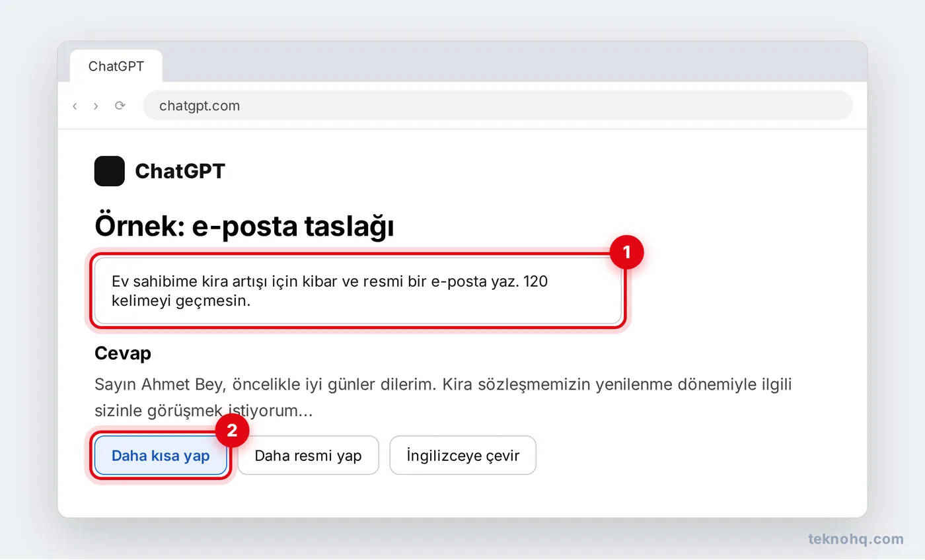Click the reply text starting Sayın Ahmet Bey
925x560 pixels.
(x=443, y=398)
